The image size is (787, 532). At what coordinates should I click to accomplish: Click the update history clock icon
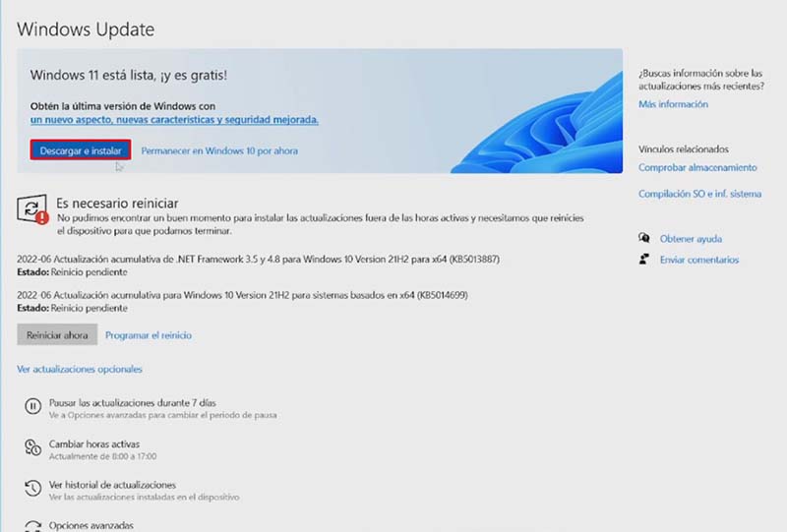click(x=33, y=488)
